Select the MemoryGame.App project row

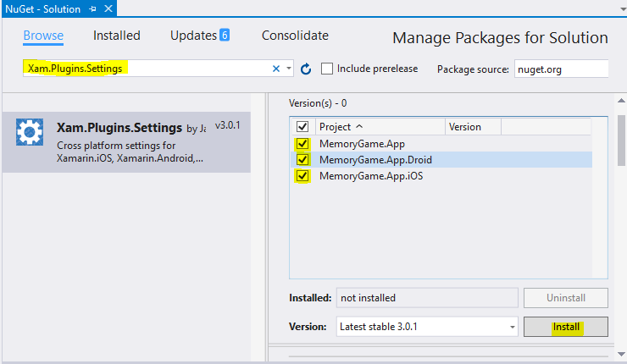point(441,143)
